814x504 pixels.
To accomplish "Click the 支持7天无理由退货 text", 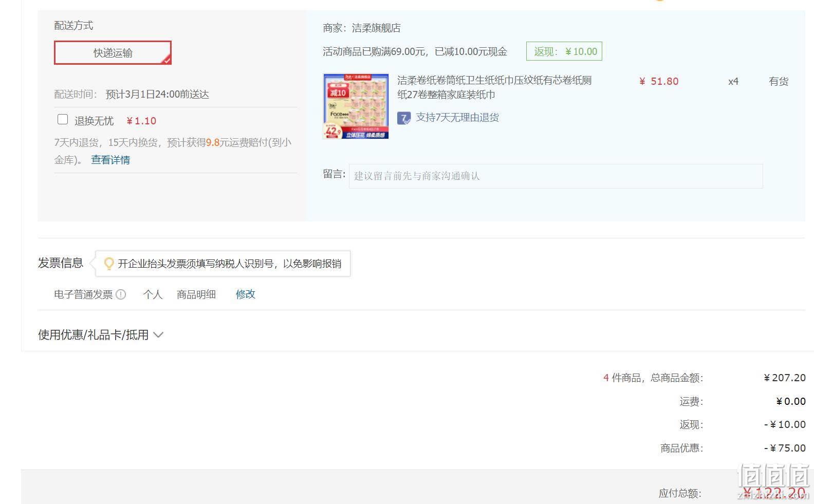I will pos(457,118).
